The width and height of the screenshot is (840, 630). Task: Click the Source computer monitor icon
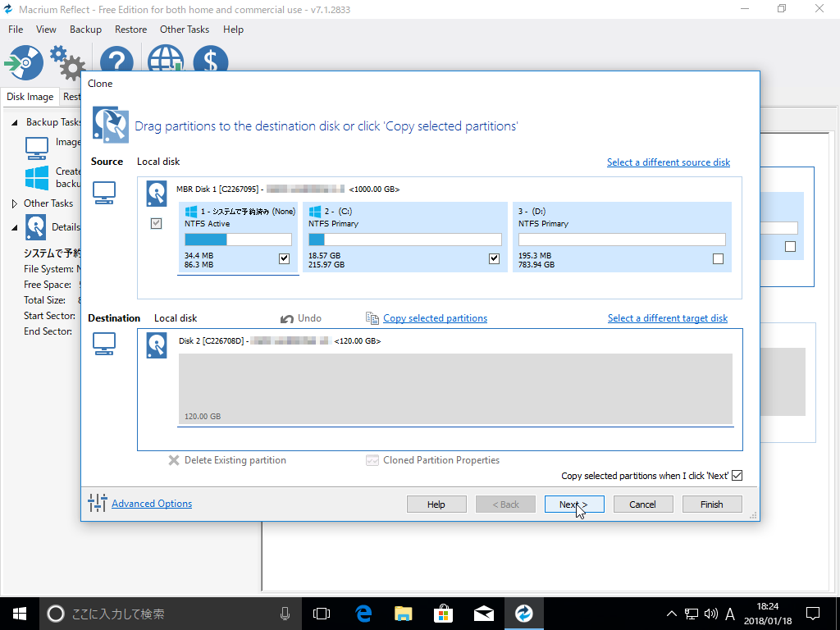pos(104,193)
